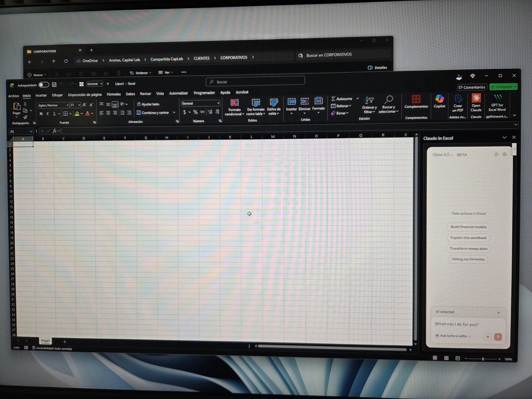Click the Buscar search box in Excel title bar
The height and width of the screenshot is (399, 532).
pos(255,82)
